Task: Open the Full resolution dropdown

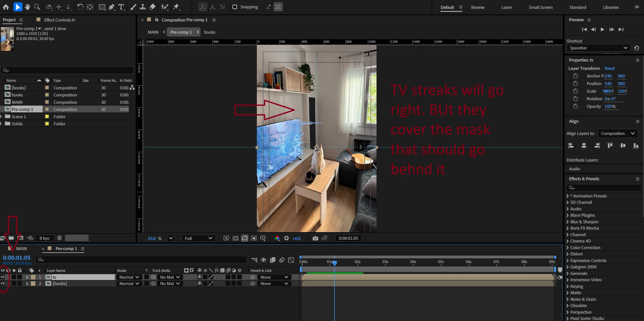Action: point(199,238)
